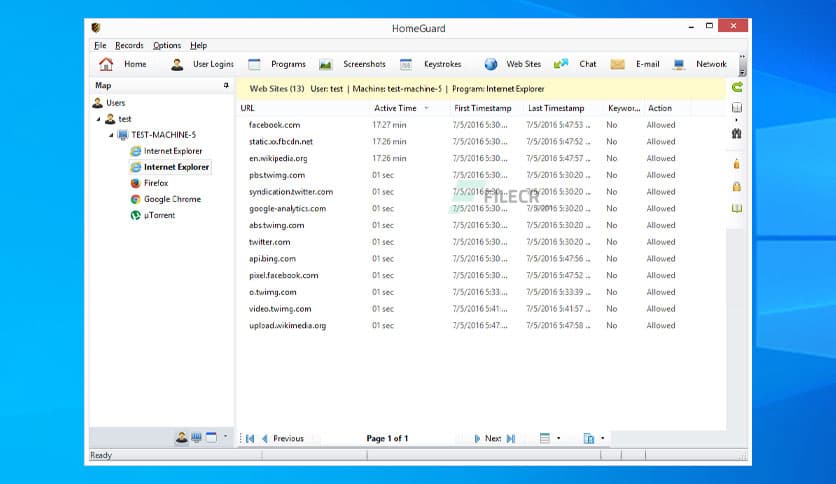Click the machine view icon under Map
Viewport: 836px width, 484px height.
pos(197,438)
